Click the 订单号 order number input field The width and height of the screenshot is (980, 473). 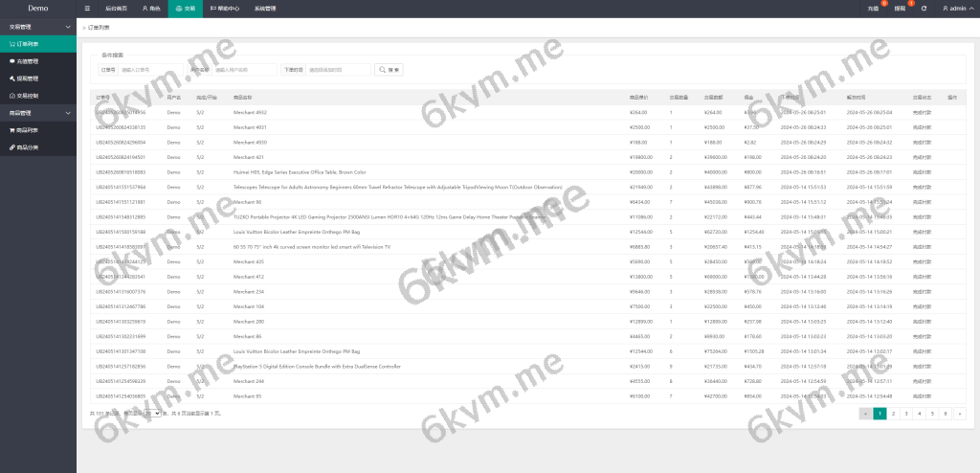[150, 70]
